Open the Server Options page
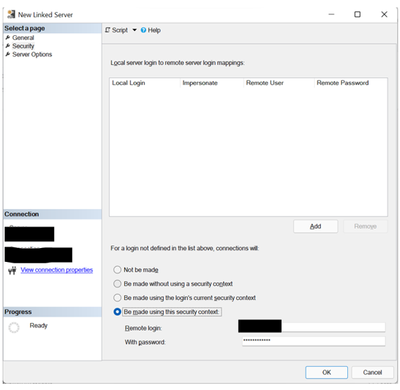 pyautogui.click(x=32, y=54)
